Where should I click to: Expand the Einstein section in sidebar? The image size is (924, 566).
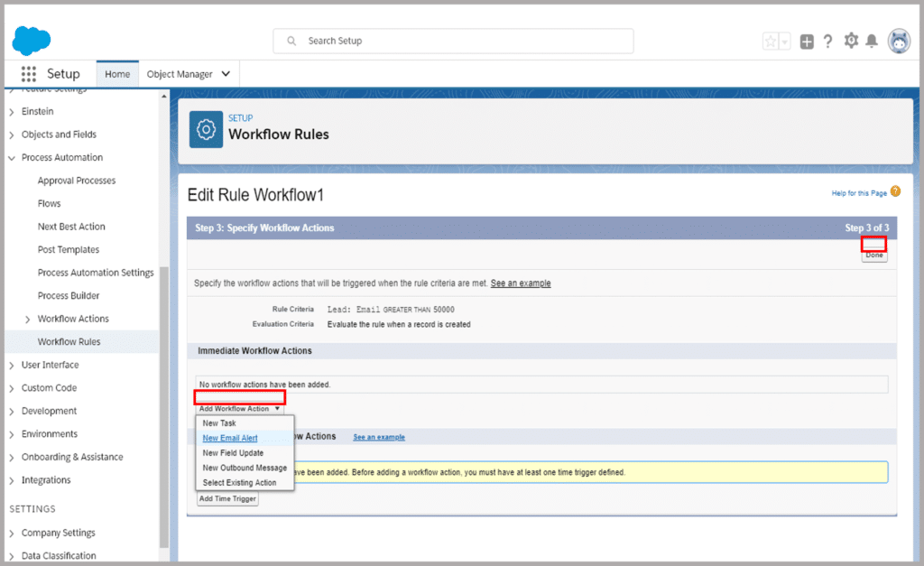12,112
